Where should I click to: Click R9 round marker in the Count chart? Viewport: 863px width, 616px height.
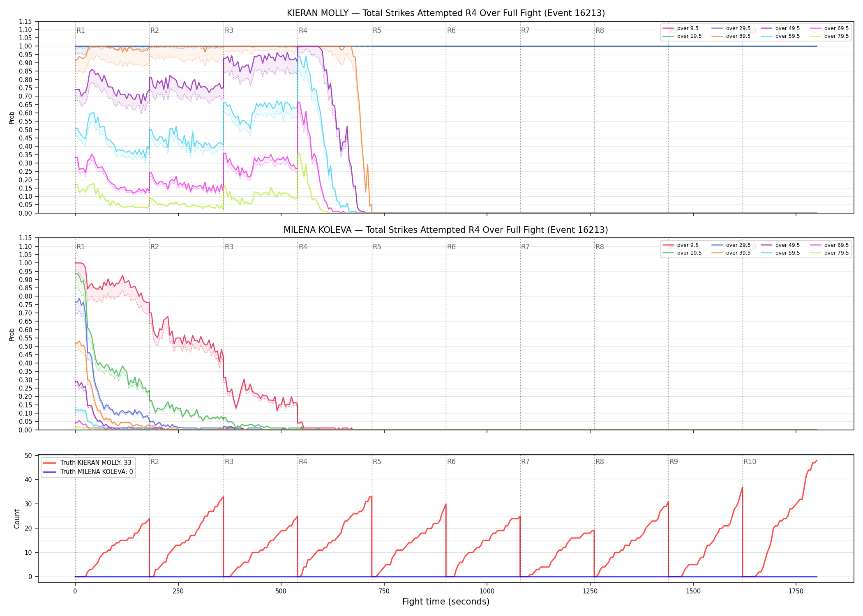point(674,462)
